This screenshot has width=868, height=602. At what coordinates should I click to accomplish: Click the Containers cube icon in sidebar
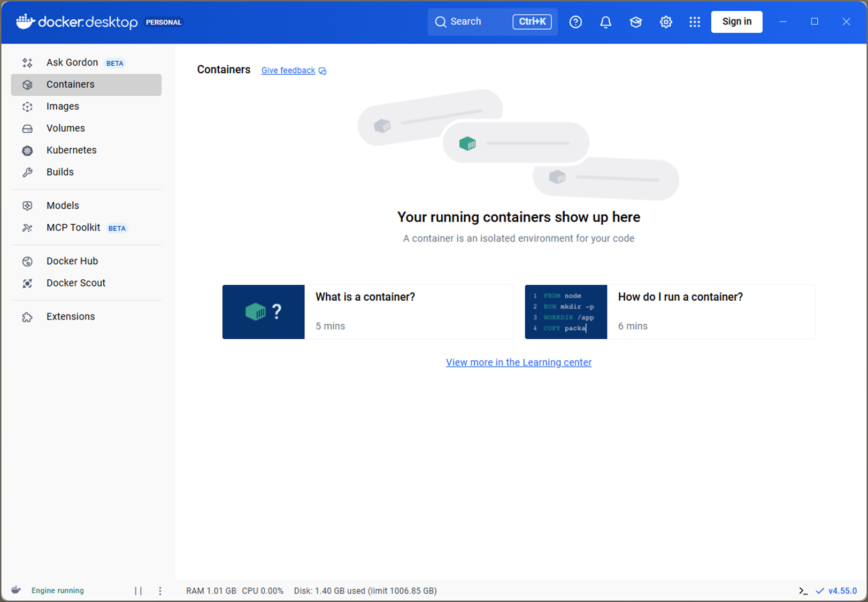coord(27,85)
